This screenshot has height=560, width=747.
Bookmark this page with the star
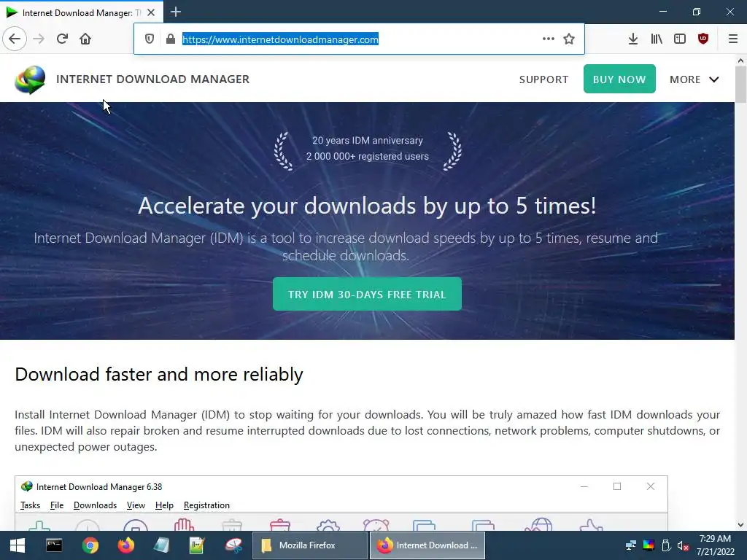[x=569, y=39]
